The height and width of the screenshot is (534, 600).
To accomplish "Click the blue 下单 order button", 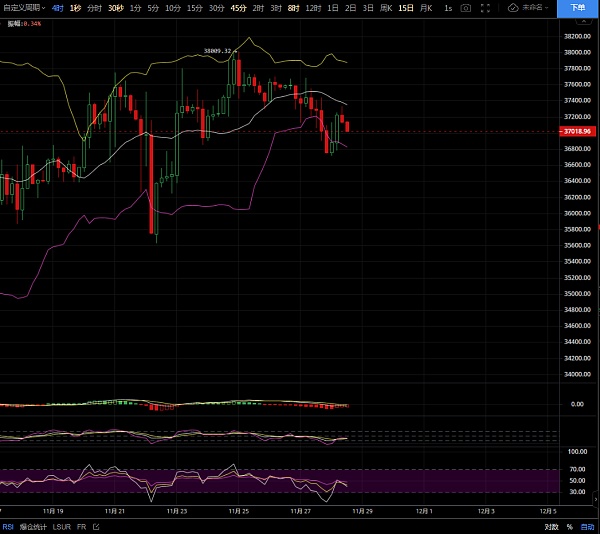I will click(x=578, y=7).
